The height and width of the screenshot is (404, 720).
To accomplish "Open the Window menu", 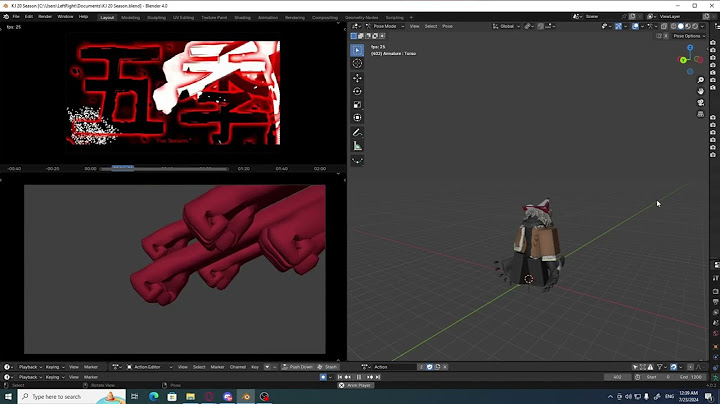I will (x=65, y=17).
